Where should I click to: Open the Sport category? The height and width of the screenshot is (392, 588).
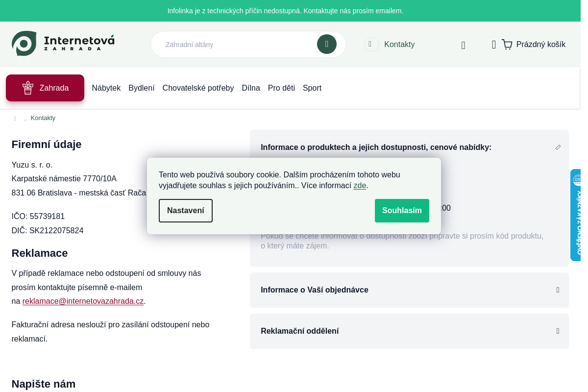coord(312,88)
